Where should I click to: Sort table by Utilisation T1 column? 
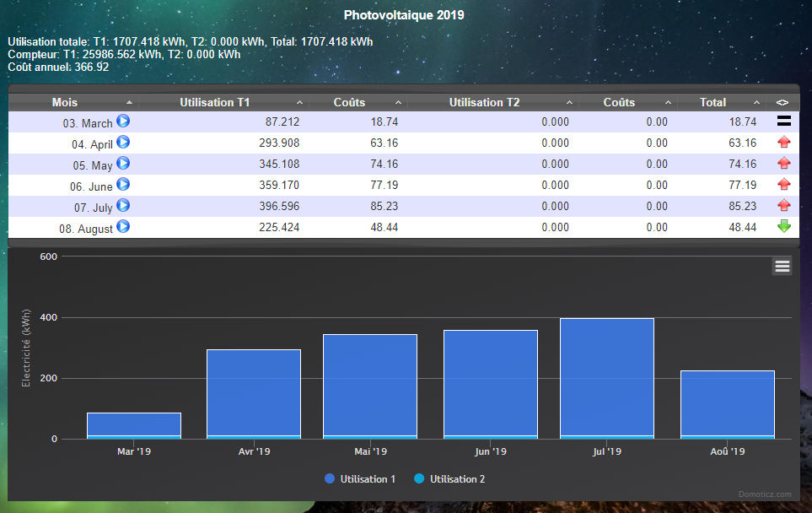pyautogui.click(x=214, y=102)
